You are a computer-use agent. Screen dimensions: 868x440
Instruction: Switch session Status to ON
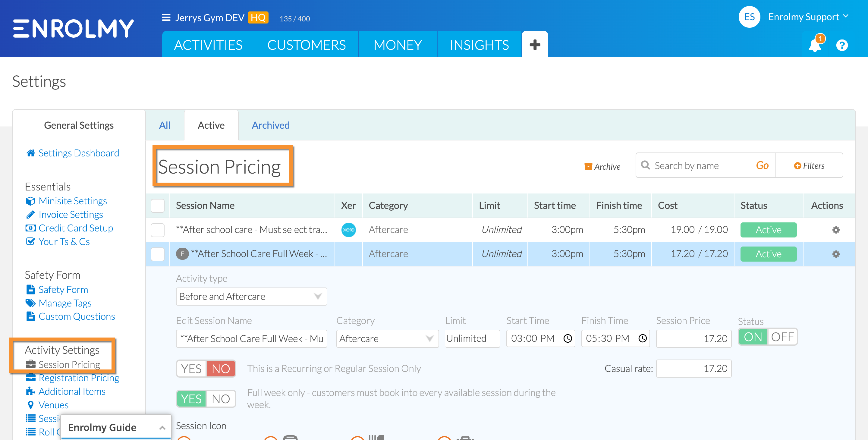[753, 337]
